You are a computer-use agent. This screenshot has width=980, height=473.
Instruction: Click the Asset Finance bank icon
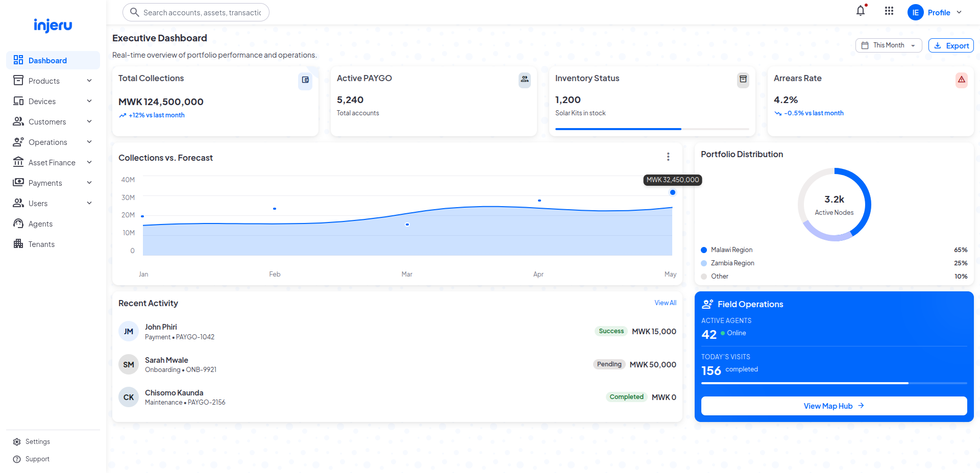[18, 162]
